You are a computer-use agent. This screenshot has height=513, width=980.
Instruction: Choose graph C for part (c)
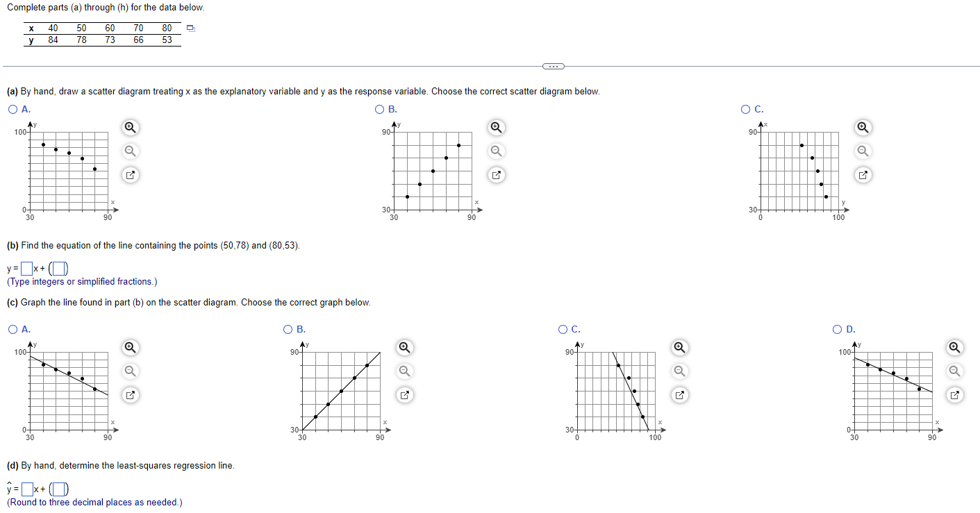coord(563,329)
